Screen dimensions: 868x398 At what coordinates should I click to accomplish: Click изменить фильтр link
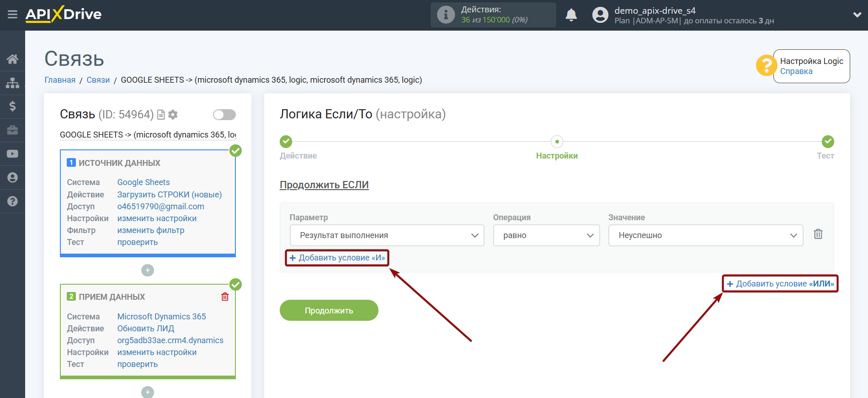click(151, 230)
